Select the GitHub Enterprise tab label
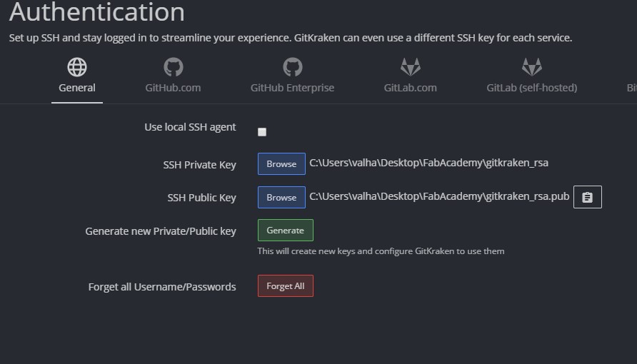The width and height of the screenshot is (637, 364). coord(292,88)
